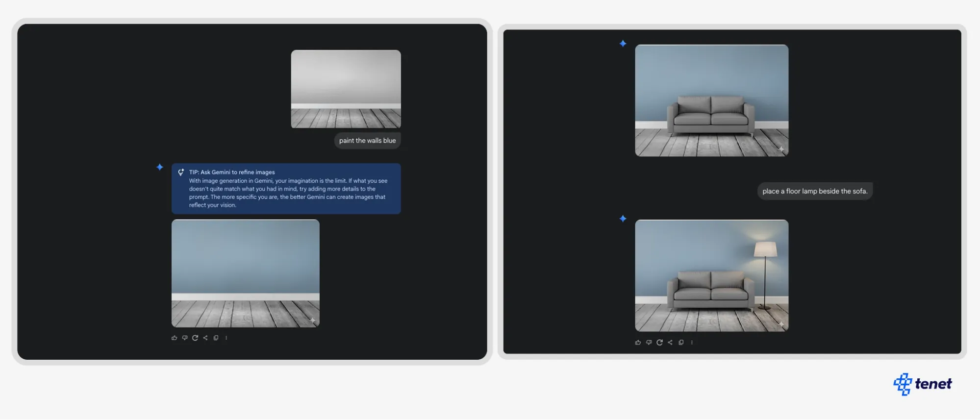Open the sofa image without the lamp
980x420 pixels.
click(711, 100)
